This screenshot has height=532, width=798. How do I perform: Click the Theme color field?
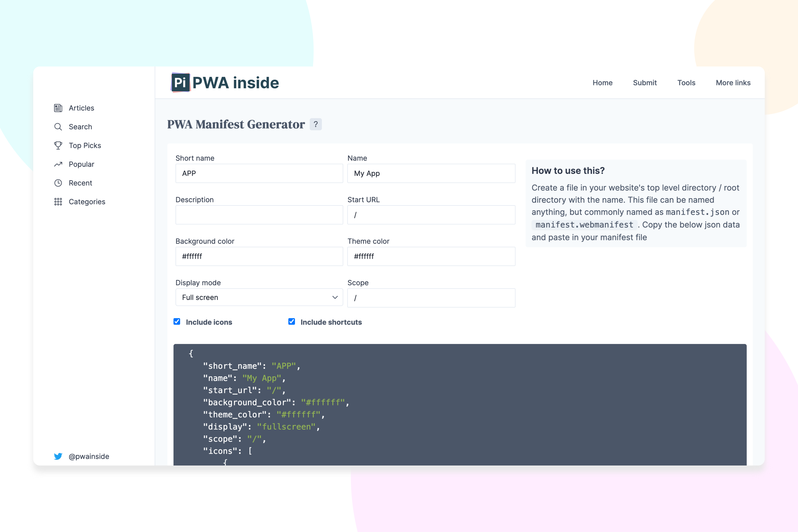431,256
